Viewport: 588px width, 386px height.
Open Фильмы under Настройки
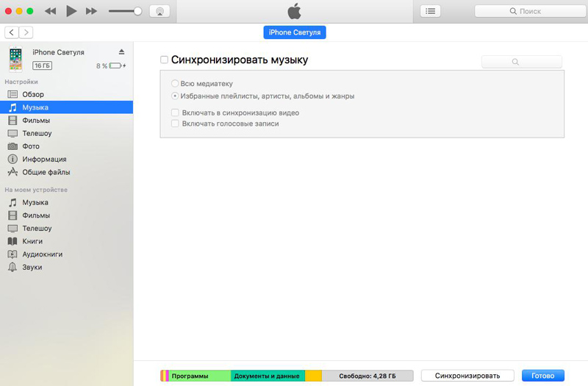(x=66, y=121)
